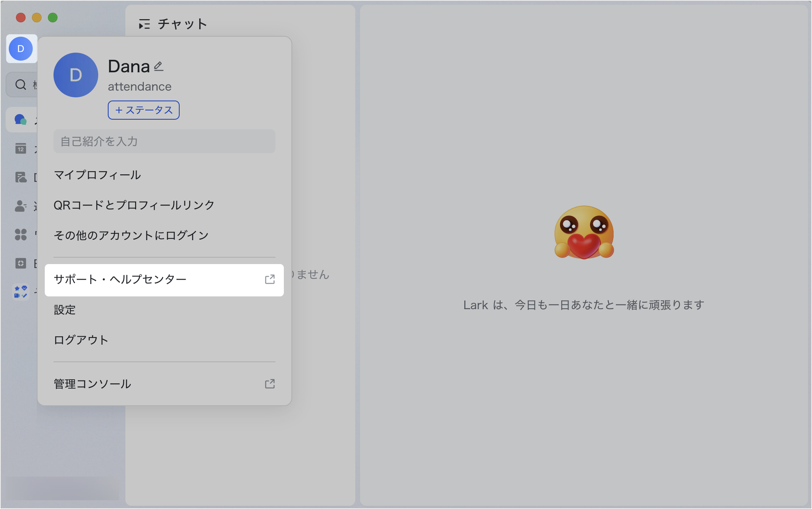Open the Workplace apps grid icon
The image size is (812, 509).
[20, 235]
